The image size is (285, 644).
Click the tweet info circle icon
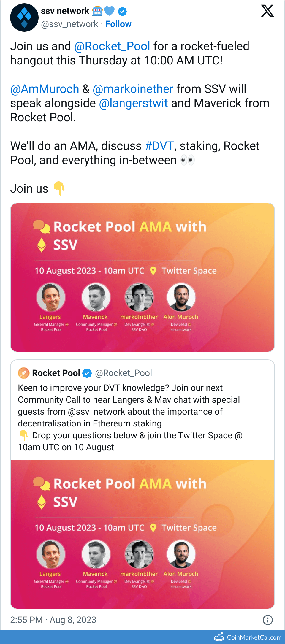click(267, 620)
